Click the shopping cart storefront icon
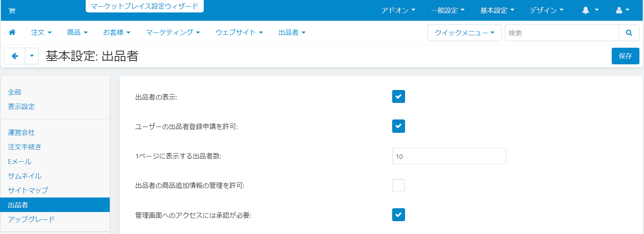Screen dimensions: 644x234 11,11
